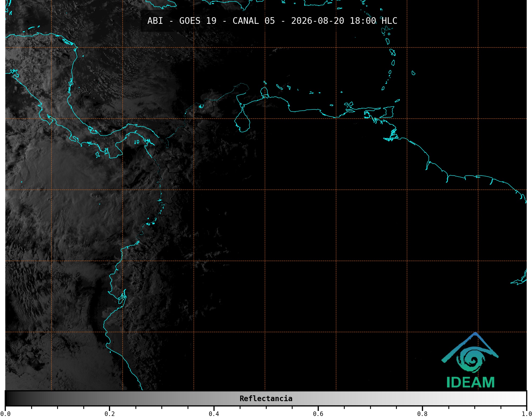
Task: Click the '0.4' colorbar tick label
Action: point(214,414)
